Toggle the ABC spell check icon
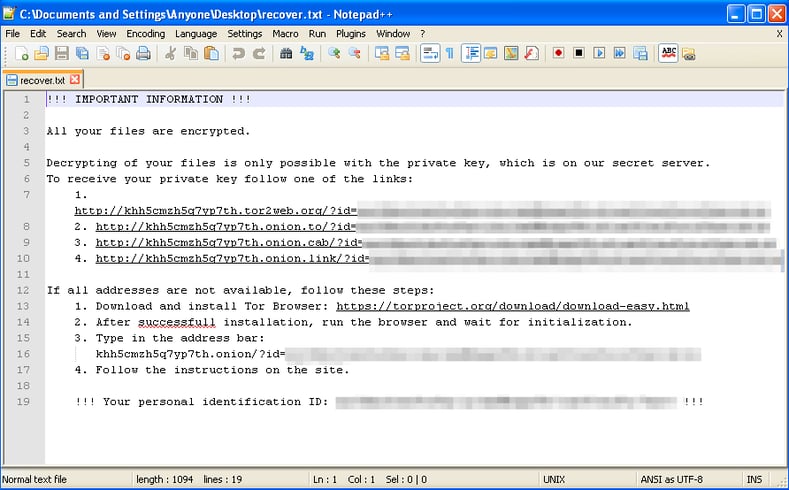This screenshot has height=490, width=789. pyautogui.click(x=669, y=53)
